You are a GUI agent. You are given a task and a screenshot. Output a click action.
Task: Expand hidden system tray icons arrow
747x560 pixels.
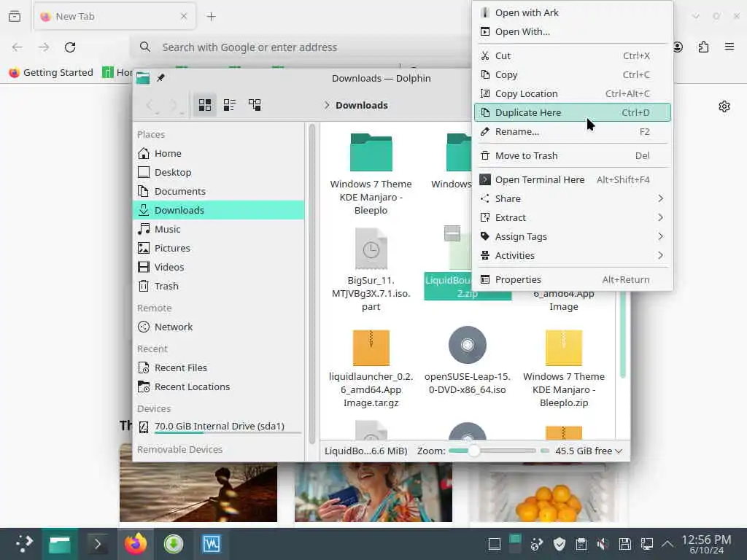point(667,544)
